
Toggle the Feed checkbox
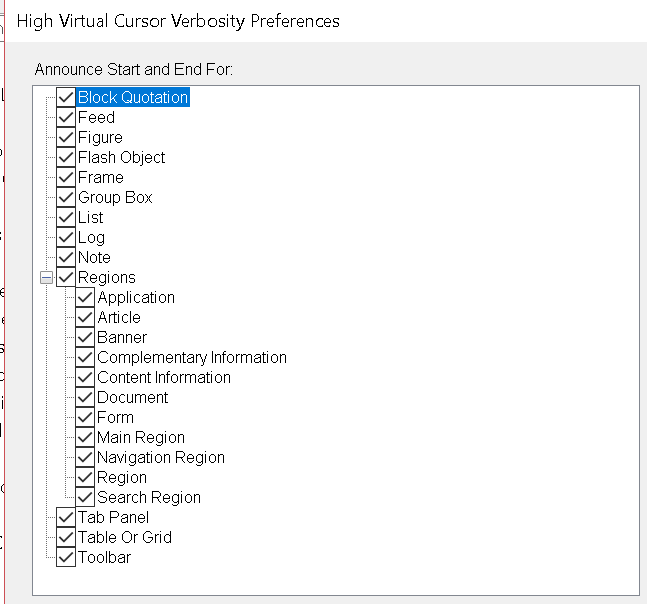pyautogui.click(x=66, y=118)
